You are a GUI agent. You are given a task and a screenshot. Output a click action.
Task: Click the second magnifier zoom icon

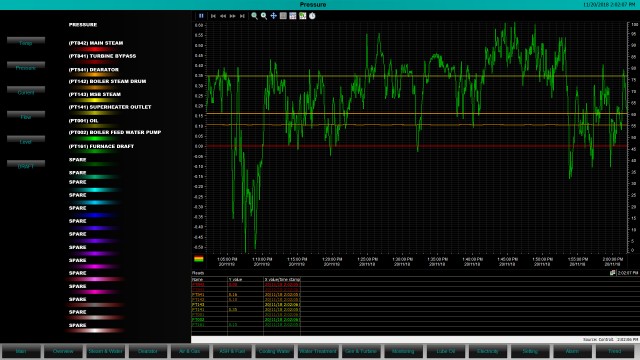[x=264, y=16]
